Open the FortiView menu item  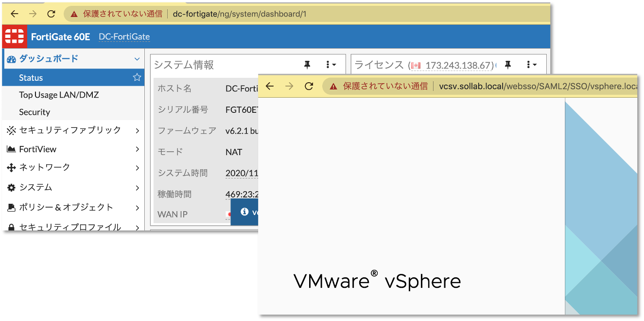click(73, 149)
